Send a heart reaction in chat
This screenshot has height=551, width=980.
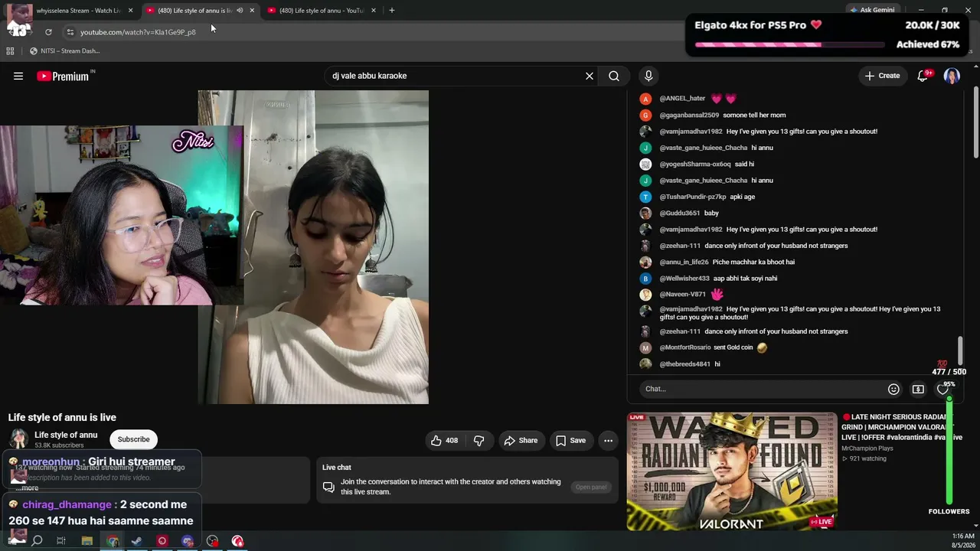942,389
